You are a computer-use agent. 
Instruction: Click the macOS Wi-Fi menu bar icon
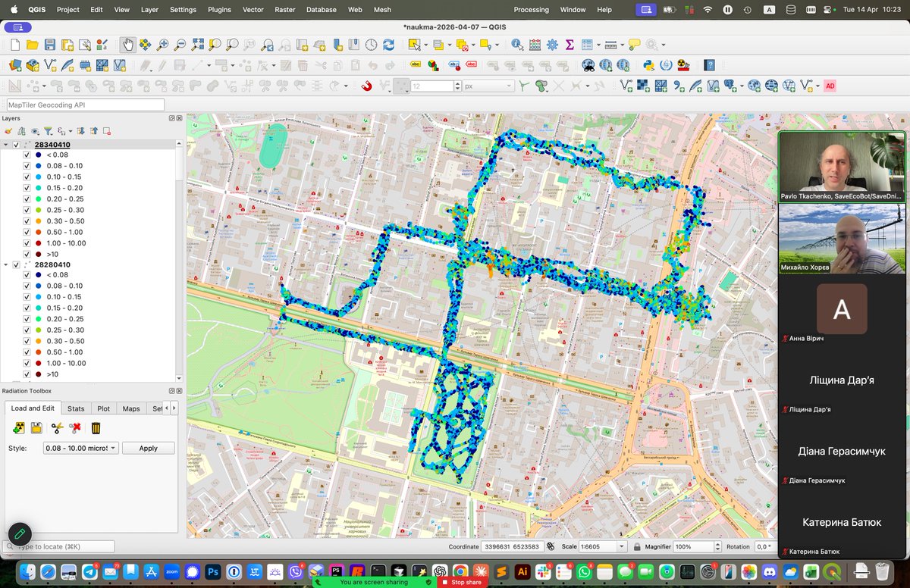(708, 9)
